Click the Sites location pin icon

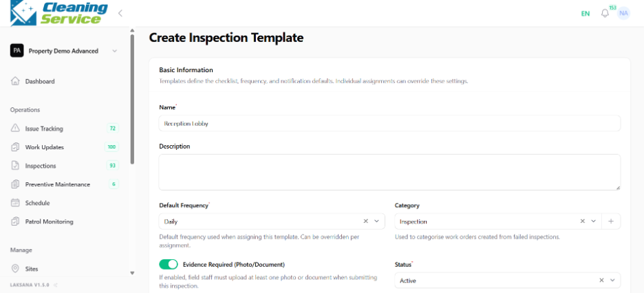(x=15, y=269)
